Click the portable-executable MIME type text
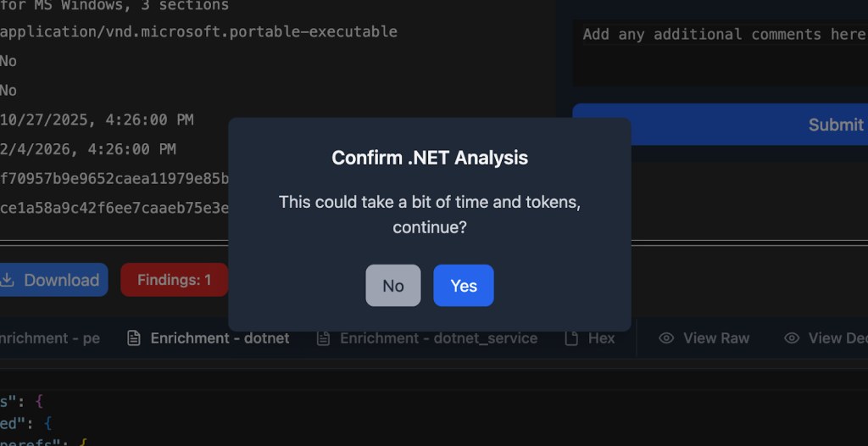Image resolution: width=868 pixels, height=446 pixels. coord(198,32)
